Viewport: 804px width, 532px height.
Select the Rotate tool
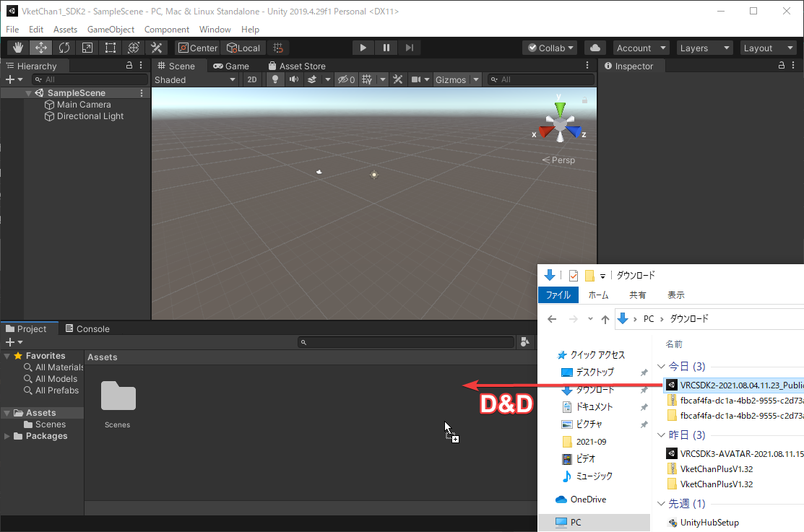tap(64, 48)
